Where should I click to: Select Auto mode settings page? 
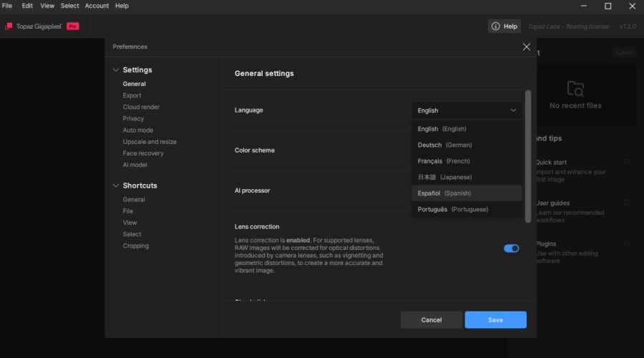[138, 130]
